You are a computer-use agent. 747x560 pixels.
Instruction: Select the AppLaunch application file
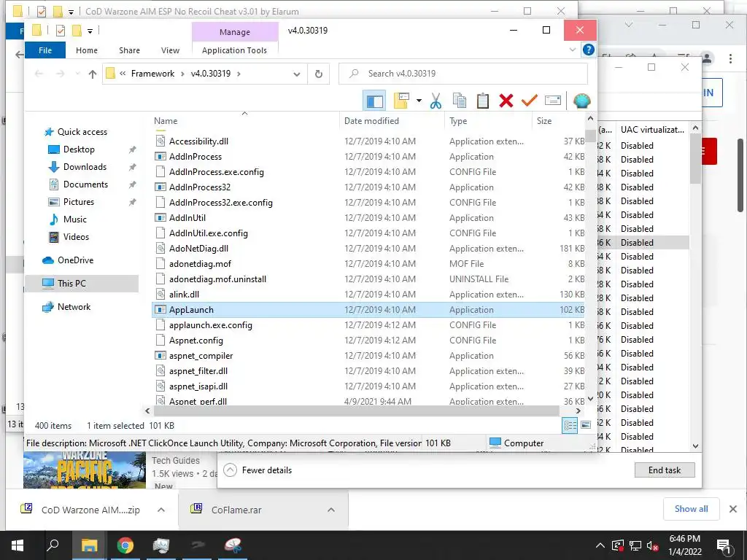(x=368, y=309)
